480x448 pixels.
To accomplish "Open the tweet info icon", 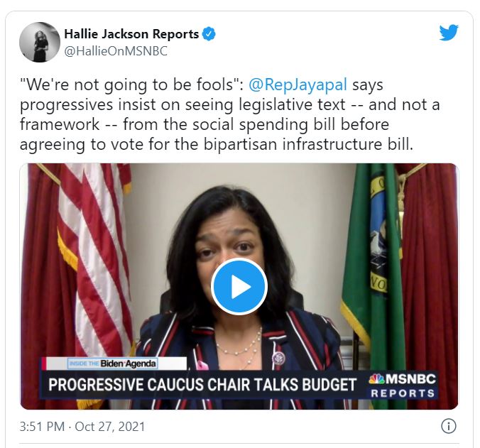I will click(449, 426).
